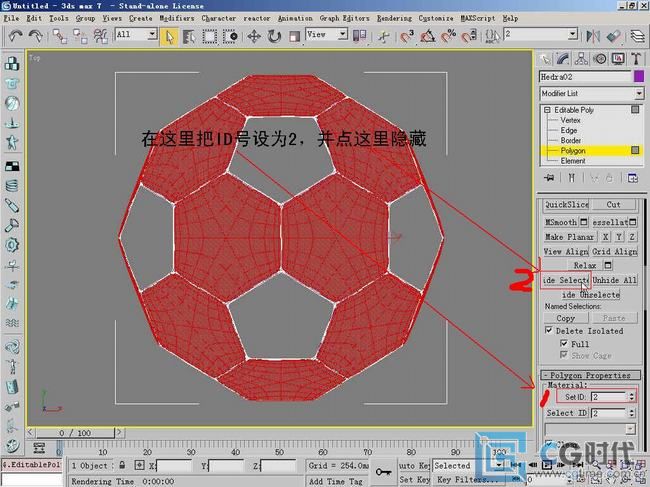Open the named selection set dropdown
This screenshot has height=487, width=650.
[x=572, y=34]
